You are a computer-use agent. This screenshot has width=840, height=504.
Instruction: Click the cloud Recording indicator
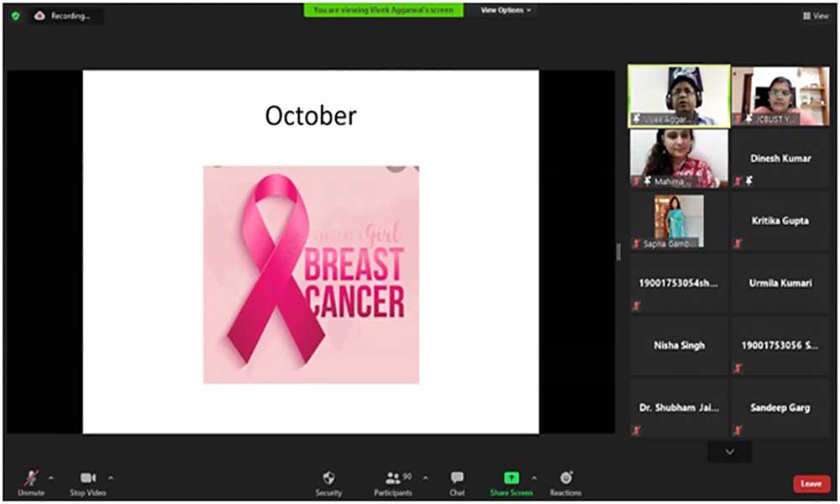click(x=64, y=16)
